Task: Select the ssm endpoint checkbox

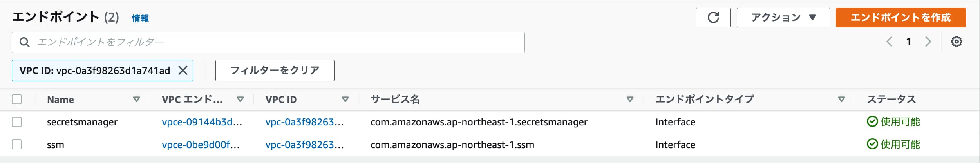Action: pyautogui.click(x=16, y=145)
